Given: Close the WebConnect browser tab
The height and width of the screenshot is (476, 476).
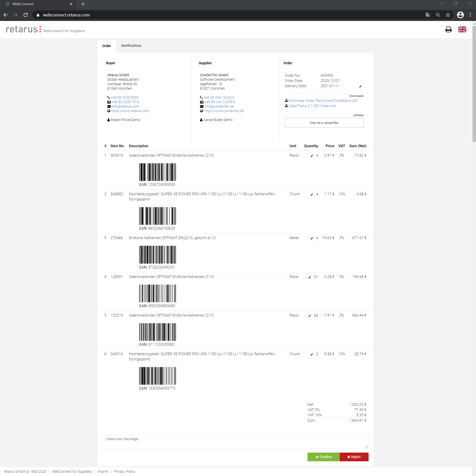Looking at the screenshot, I should tap(71, 4).
